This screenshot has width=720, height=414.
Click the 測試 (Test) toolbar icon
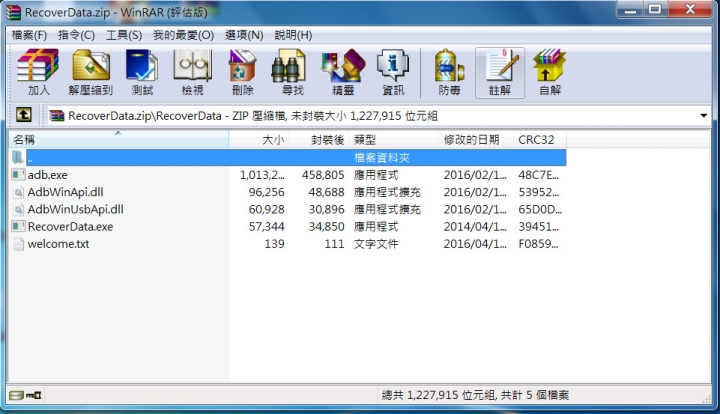pos(142,65)
